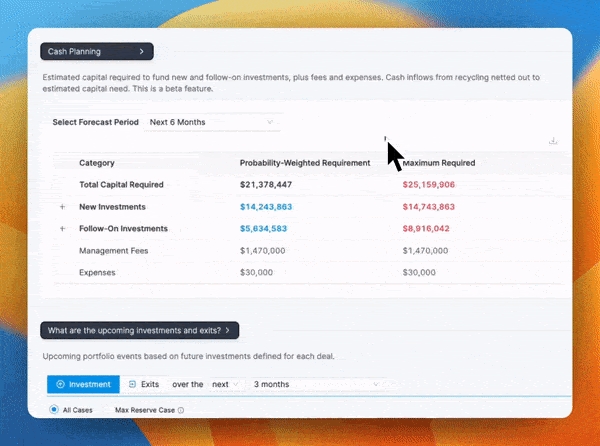Screen dimensions: 600x446
Task: Open the next direction dropdown
Action: 225,384
